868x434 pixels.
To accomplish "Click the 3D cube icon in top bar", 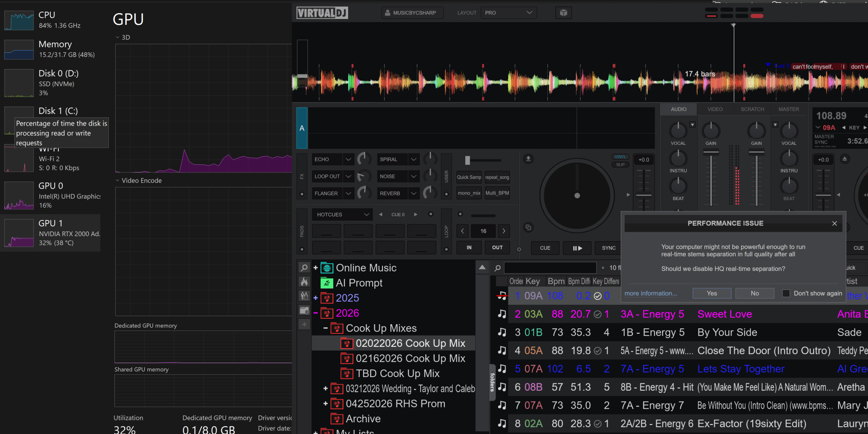I will (563, 13).
